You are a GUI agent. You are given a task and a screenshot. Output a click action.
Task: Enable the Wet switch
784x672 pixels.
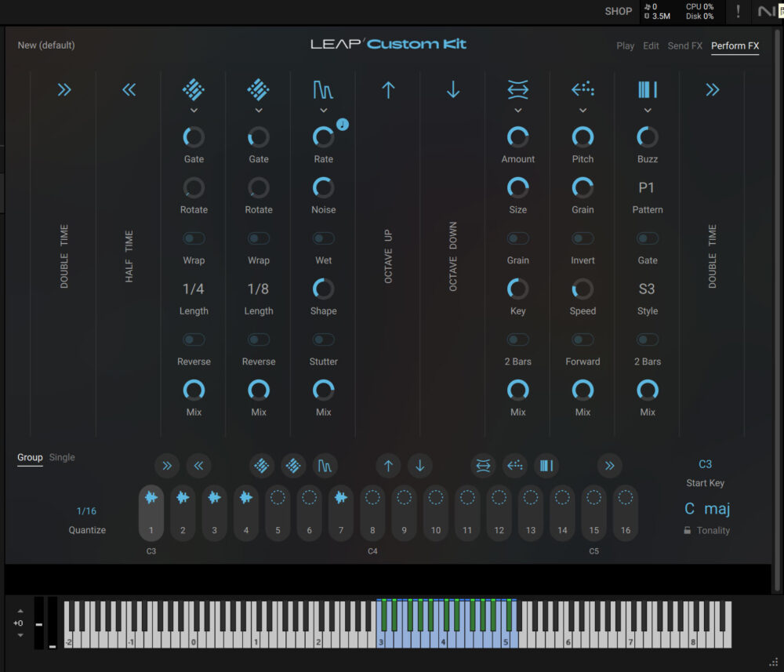(x=324, y=238)
